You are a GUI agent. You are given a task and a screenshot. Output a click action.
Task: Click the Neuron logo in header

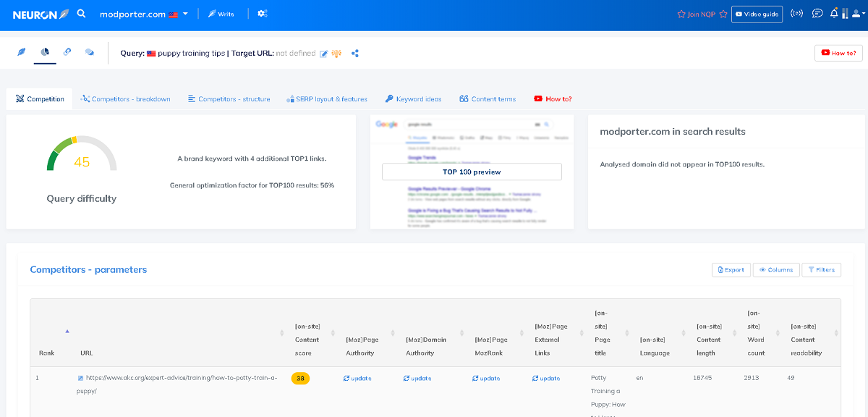point(40,14)
